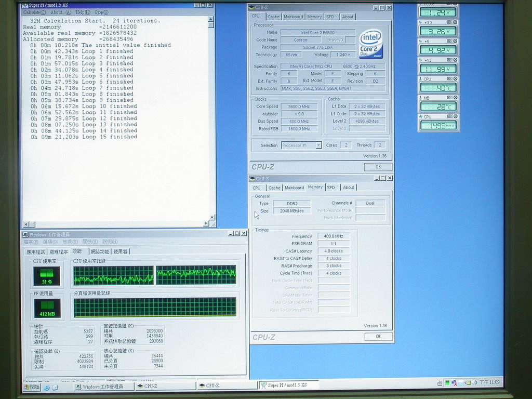
Task: Click the Name field Intel Core 2 E6600
Action: (x=318, y=33)
